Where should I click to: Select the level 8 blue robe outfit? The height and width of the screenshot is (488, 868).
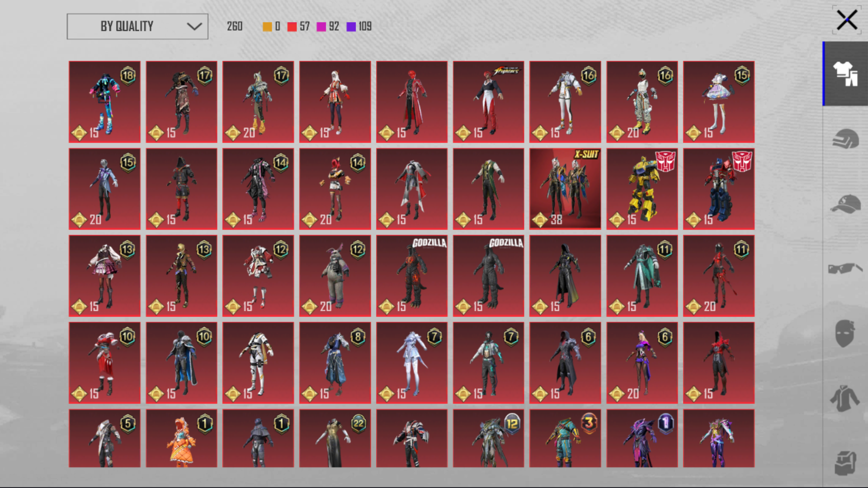pos(335,363)
